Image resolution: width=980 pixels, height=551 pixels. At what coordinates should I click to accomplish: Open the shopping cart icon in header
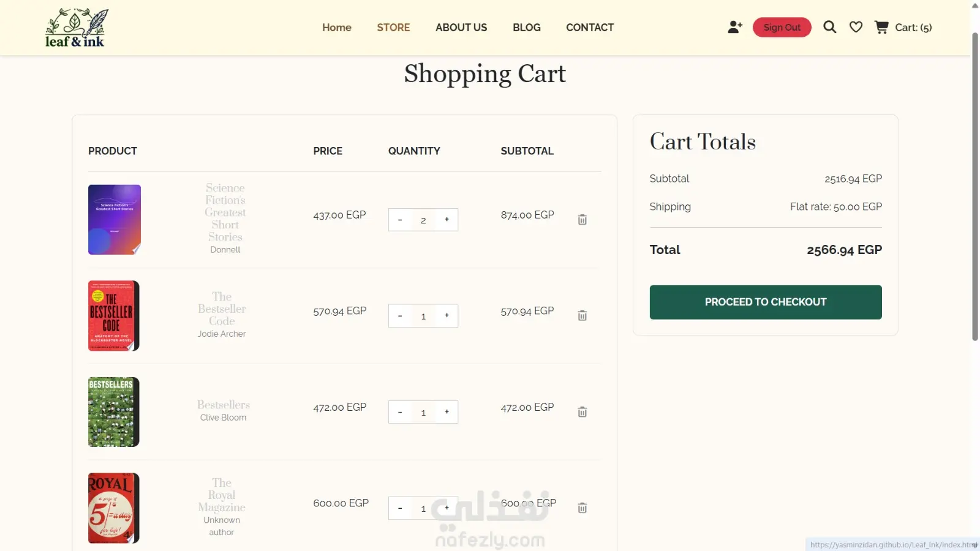coord(881,27)
